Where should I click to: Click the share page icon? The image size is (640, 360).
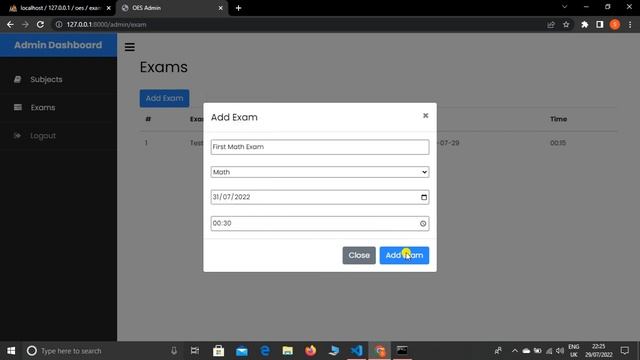(551, 24)
